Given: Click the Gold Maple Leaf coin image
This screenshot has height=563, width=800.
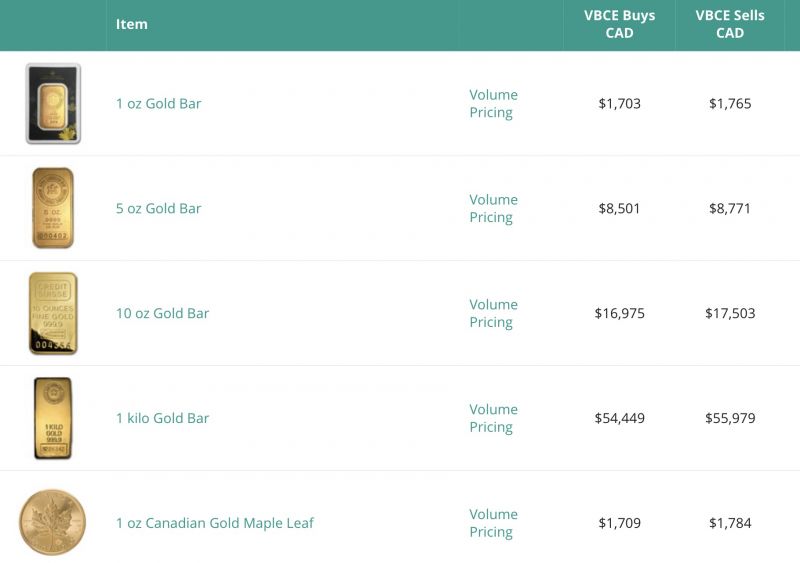Looking at the screenshot, I should 53,522.
